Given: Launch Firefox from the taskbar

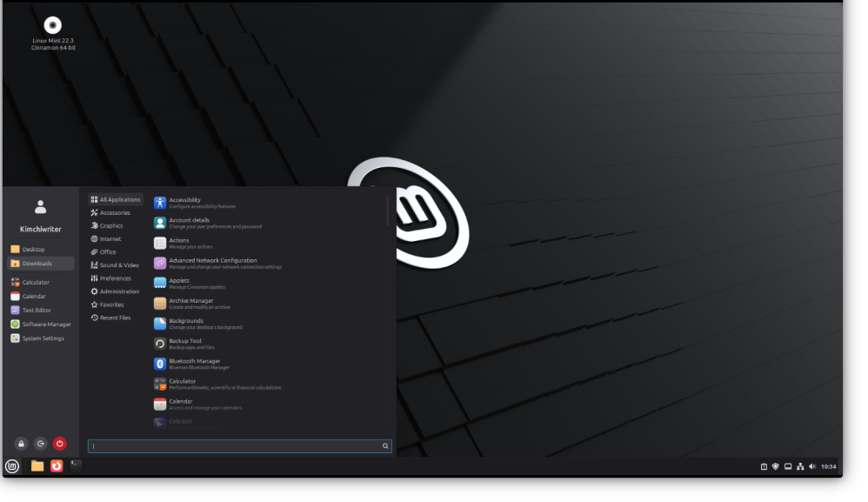Looking at the screenshot, I should pos(57,466).
